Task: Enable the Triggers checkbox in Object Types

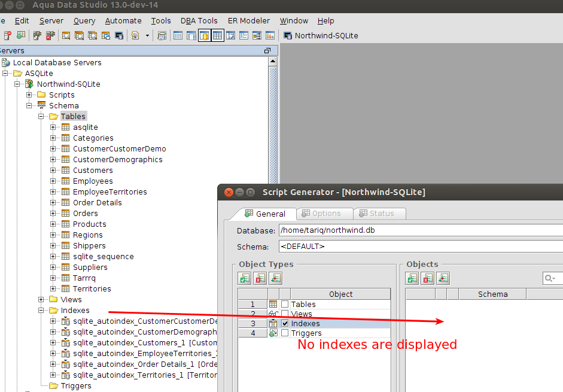Action: click(x=285, y=333)
